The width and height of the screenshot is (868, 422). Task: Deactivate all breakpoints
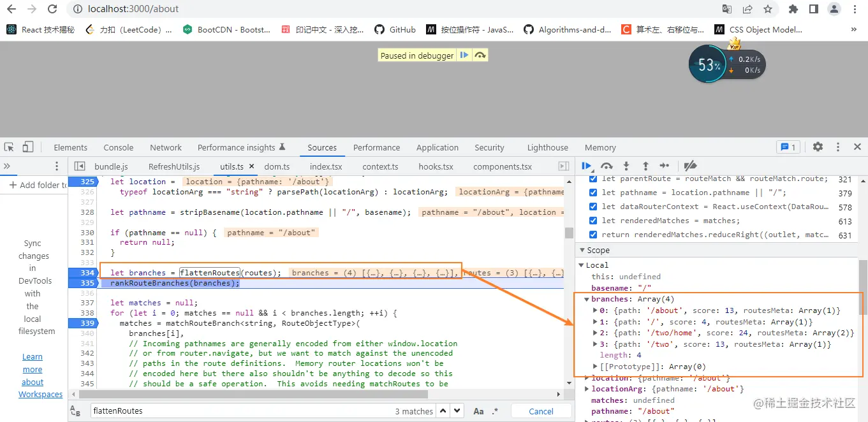point(690,166)
